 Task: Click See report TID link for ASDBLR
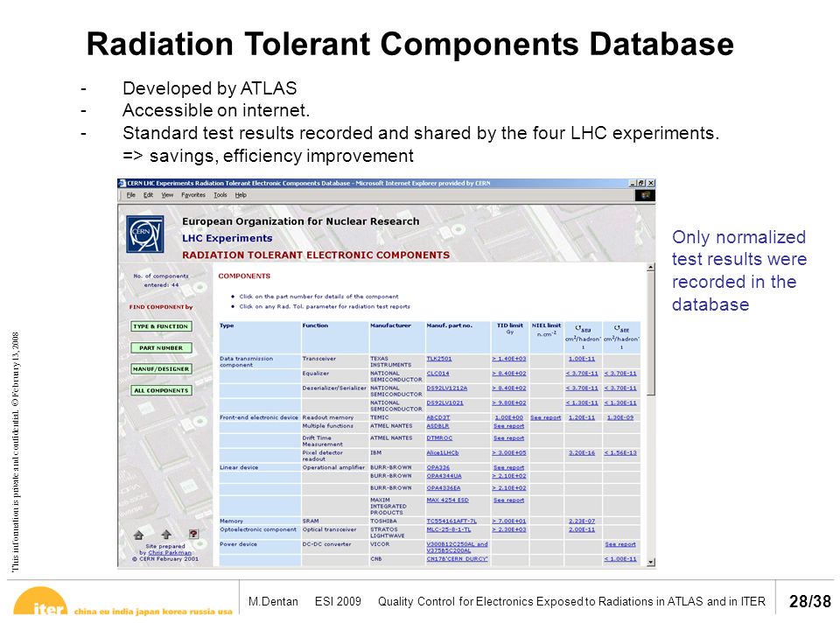coord(508,426)
